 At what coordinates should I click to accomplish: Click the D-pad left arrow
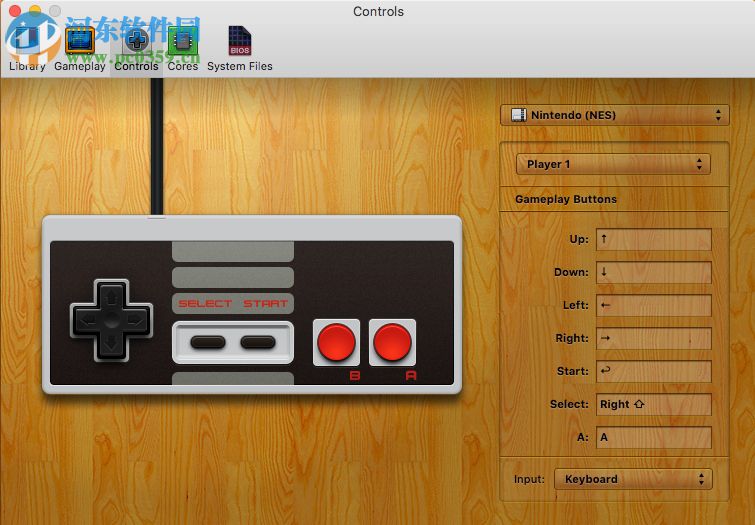tap(87, 320)
